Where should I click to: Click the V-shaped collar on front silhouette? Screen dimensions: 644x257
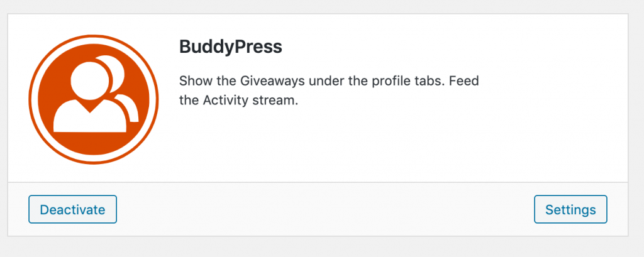[90, 106]
